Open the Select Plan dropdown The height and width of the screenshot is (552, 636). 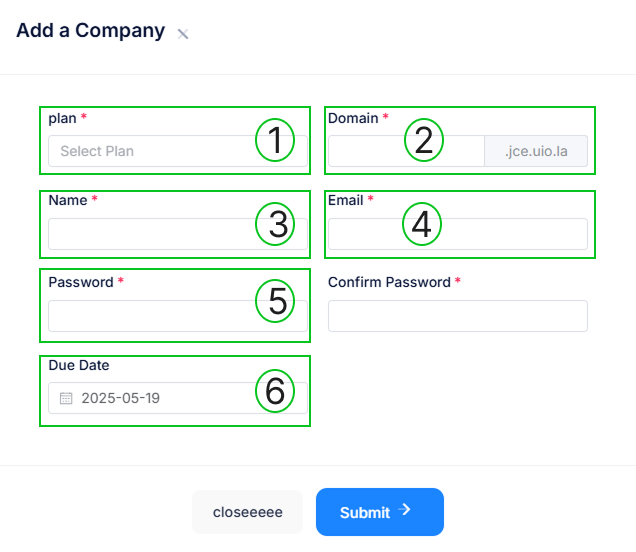(x=150, y=151)
